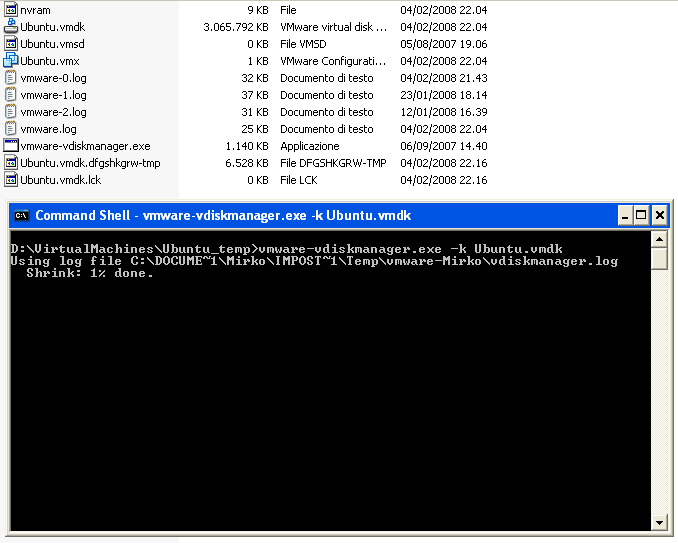Screen dimensions: 678x543
Task: Select the Ubuntu.vmdk.lck file icon
Action: click(11, 179)
